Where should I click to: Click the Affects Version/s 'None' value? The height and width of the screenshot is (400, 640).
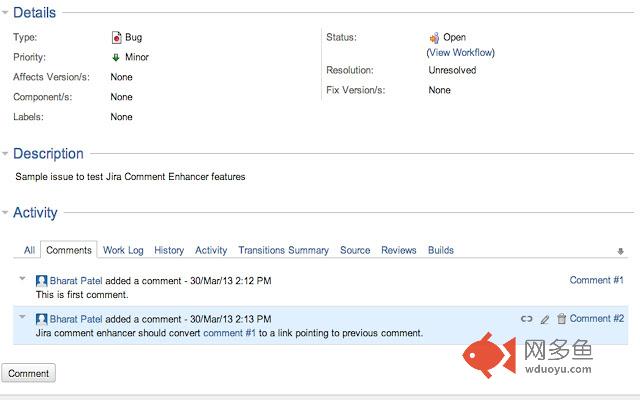pyautogui.click(x=121, y=77)
